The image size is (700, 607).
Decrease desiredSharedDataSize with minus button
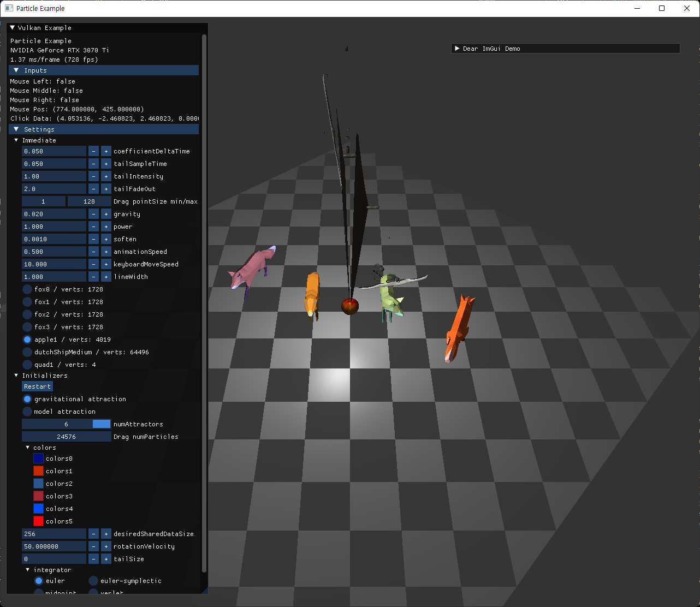coord(93,534)
